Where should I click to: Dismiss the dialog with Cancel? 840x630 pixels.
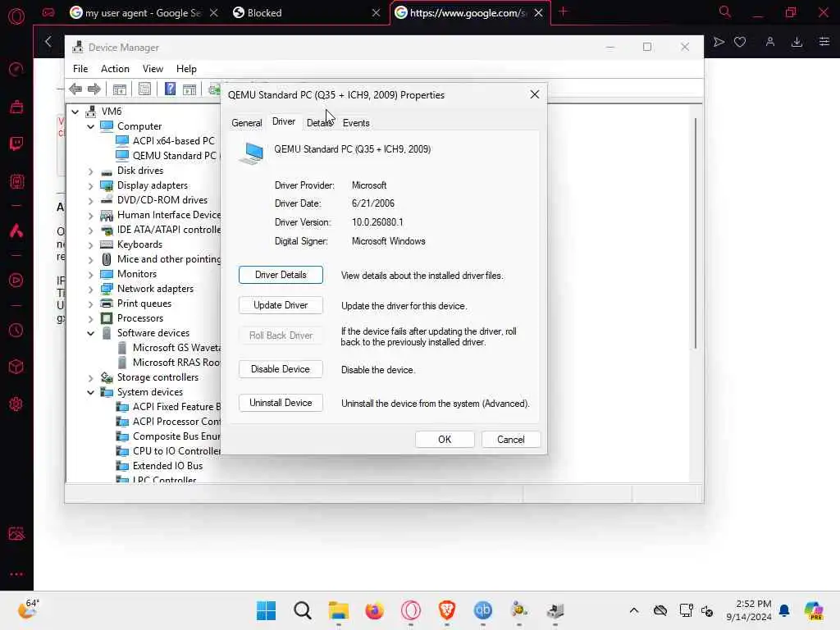coord(510,440)
